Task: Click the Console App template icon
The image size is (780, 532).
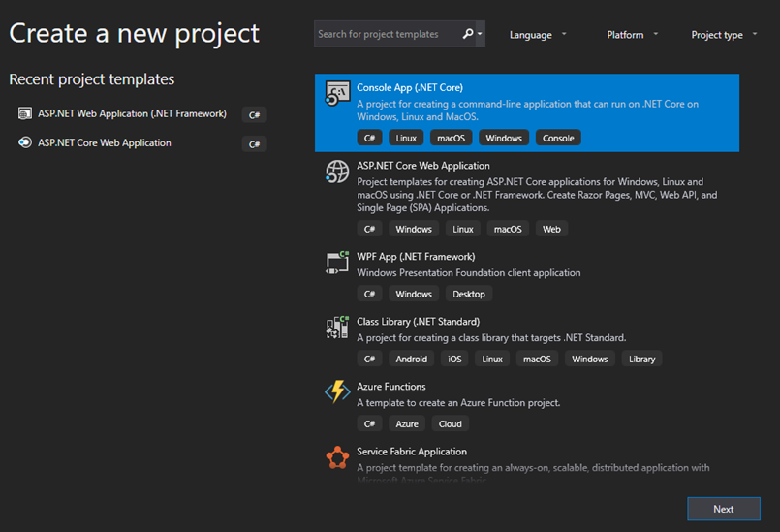Action: (337, 94)
